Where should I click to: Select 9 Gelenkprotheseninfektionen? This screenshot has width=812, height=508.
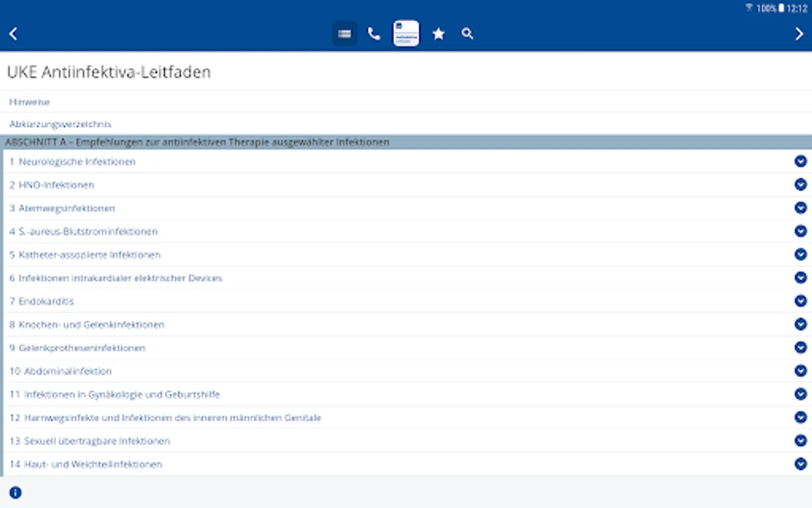pos(77,348)
